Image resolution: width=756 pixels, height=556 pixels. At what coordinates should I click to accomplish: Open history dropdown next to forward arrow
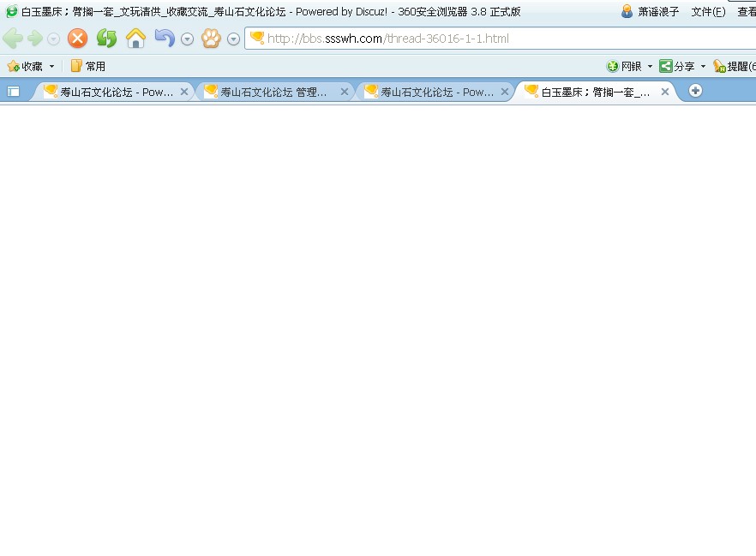tap(53, 39)
